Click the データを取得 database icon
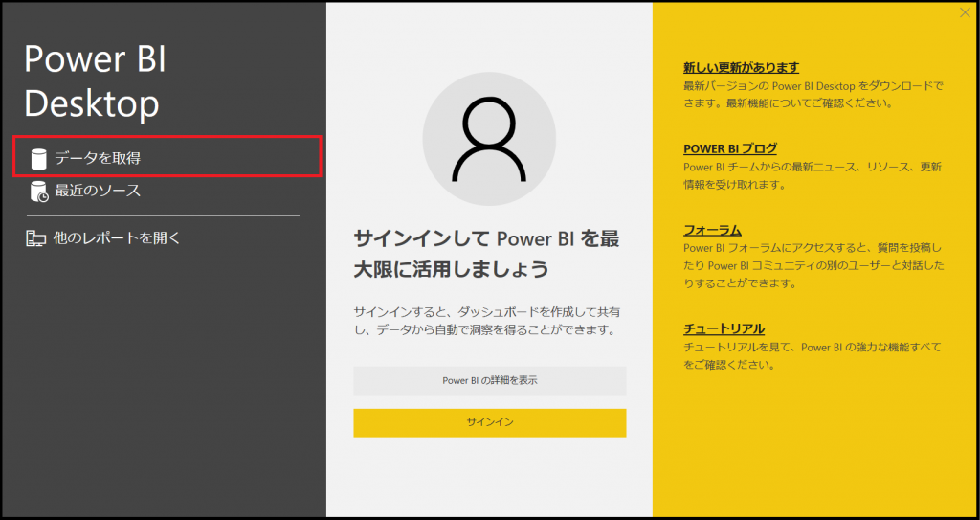980x520 pixels. pos(38,159)
